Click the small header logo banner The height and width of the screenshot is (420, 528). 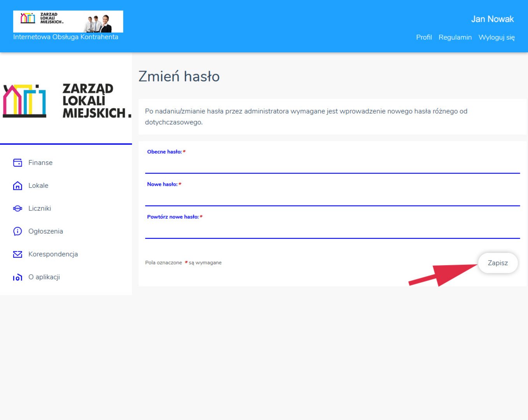(x=68, y=21)
